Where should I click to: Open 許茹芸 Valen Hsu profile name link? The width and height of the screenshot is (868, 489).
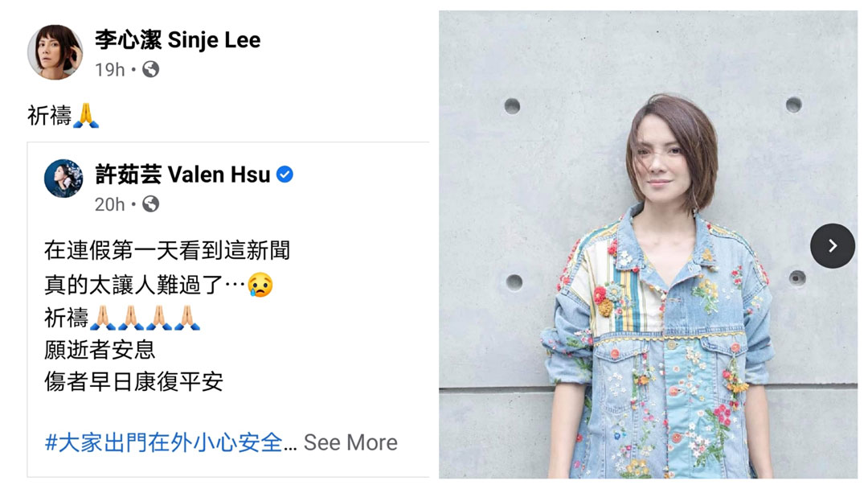[182, 175]
